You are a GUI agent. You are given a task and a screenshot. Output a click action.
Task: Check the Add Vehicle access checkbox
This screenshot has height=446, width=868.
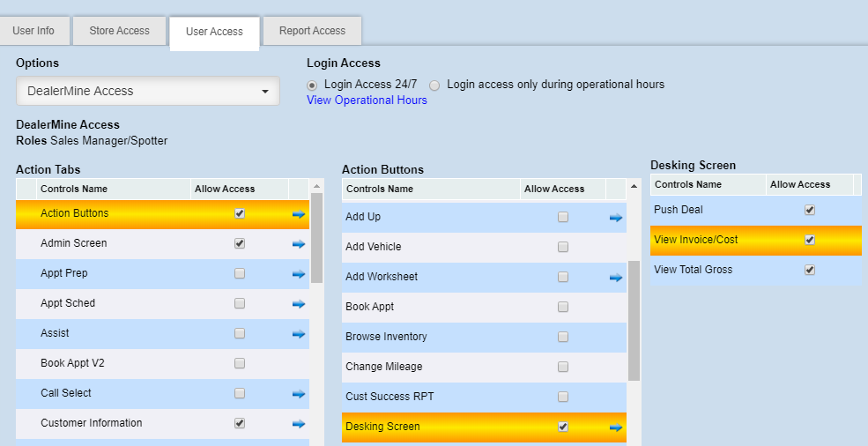[x=563, y=247]
